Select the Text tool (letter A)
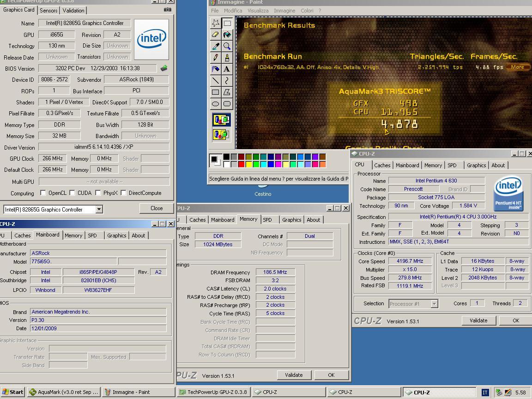 click(x=227, y=69)
